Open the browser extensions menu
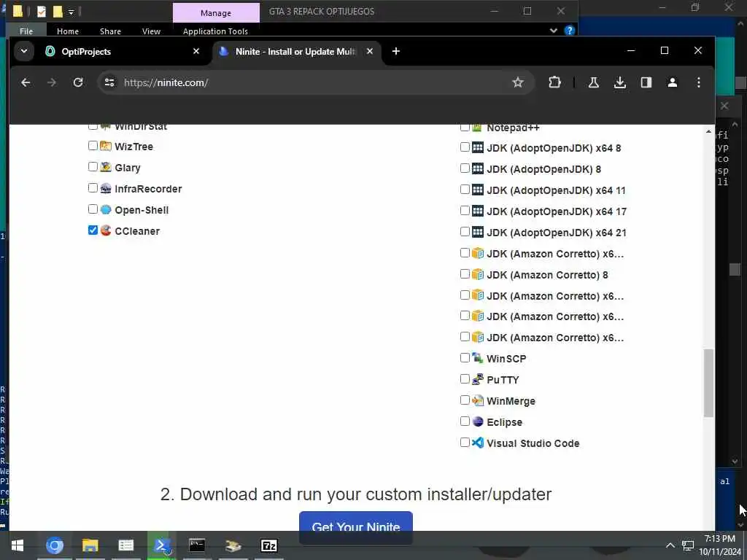The image size is (747, 560). [x=554, y=82]
